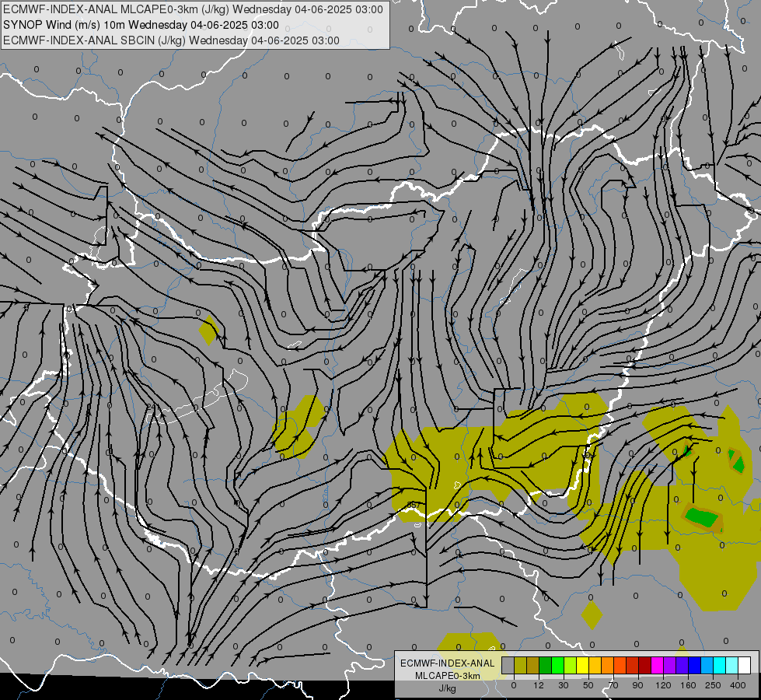Select the dark green legend swatch
The image size is (761, 700).
(x=546, y=665)
